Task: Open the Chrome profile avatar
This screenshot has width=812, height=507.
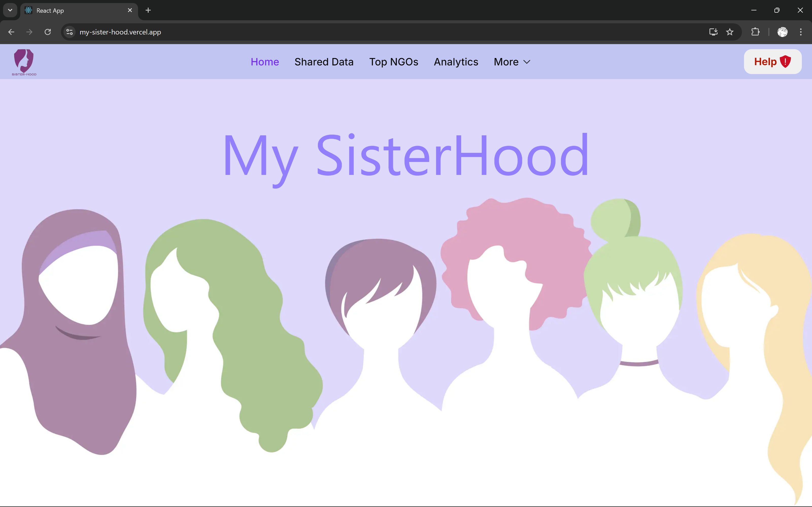Action: [783, 32]
